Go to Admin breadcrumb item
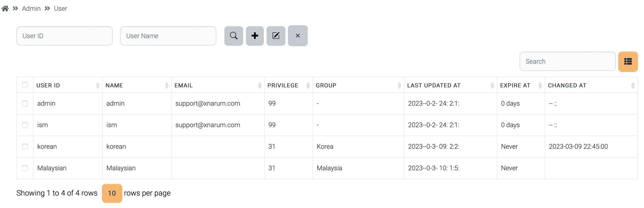The image size is (644, 208). tap(31, 9)
